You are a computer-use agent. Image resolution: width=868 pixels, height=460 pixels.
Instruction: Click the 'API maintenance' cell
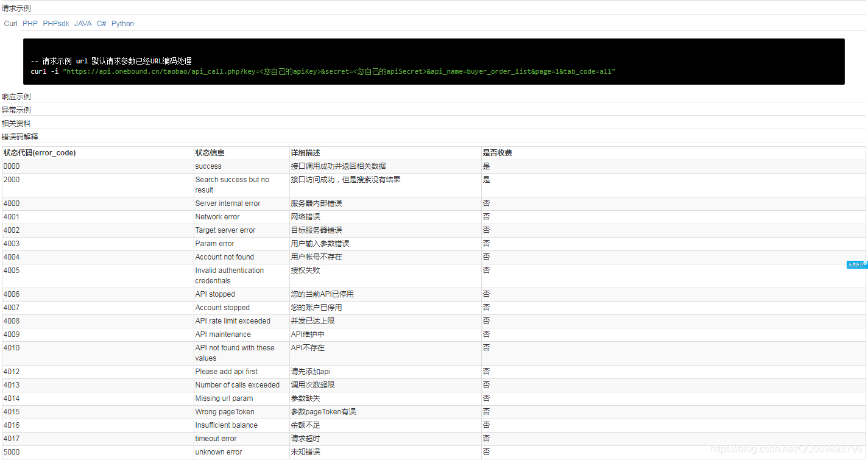click(x=241, y=334)
